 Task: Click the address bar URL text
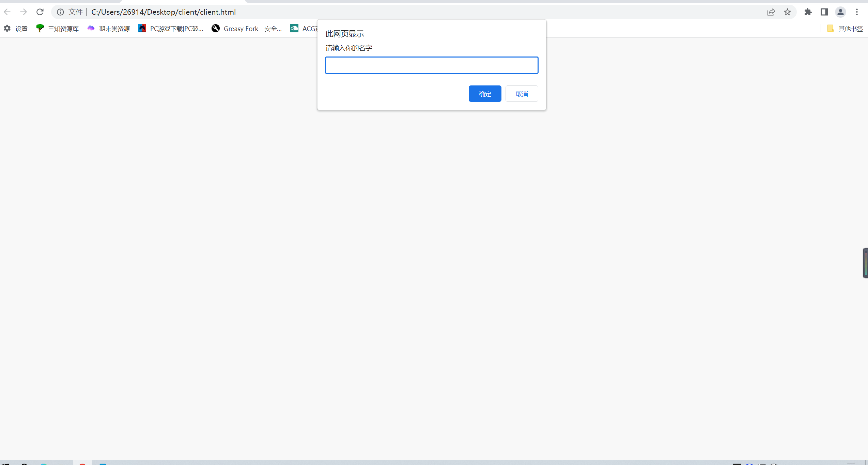[164, 12]
